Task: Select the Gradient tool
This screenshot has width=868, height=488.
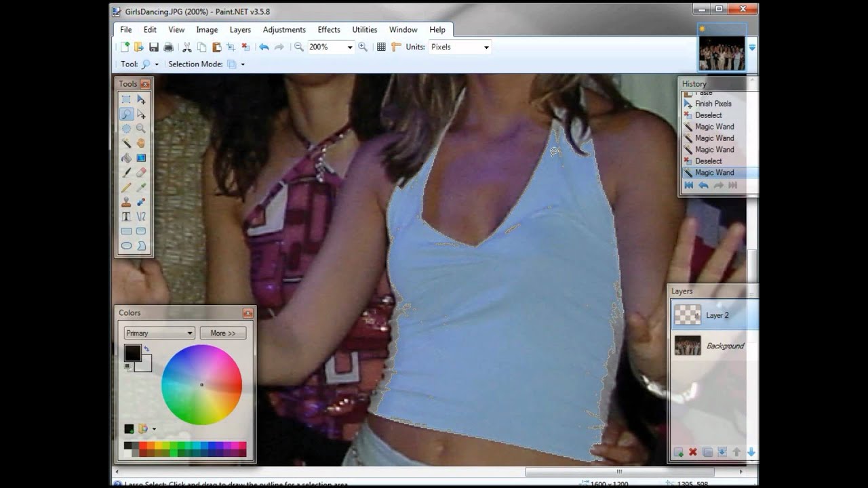Action: point(141,158)
